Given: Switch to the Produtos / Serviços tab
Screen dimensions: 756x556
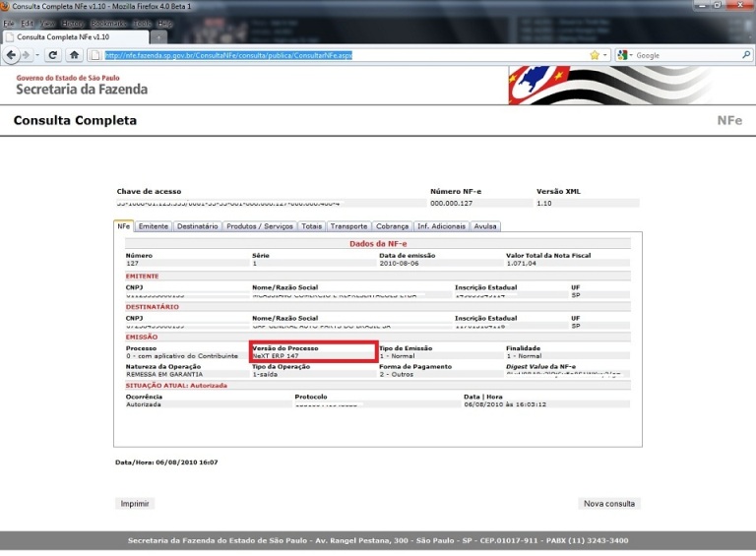Looking at the screenshot, I should (x=260, y=226).
